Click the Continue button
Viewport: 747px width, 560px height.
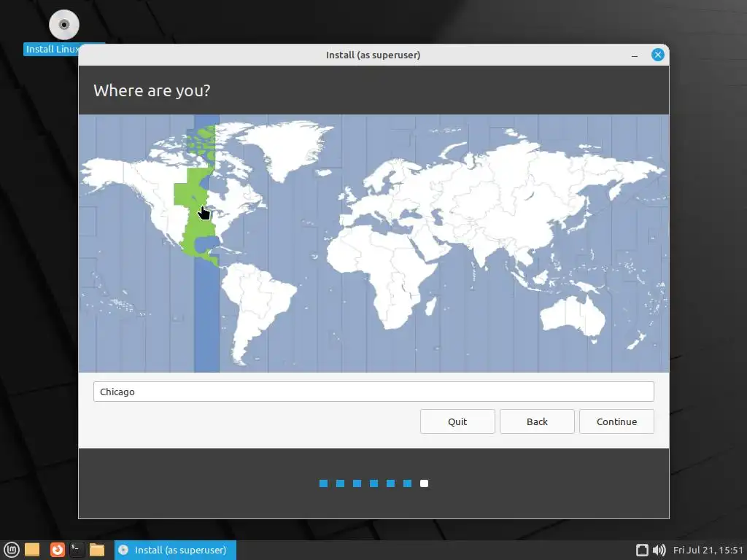click(616, 421)
